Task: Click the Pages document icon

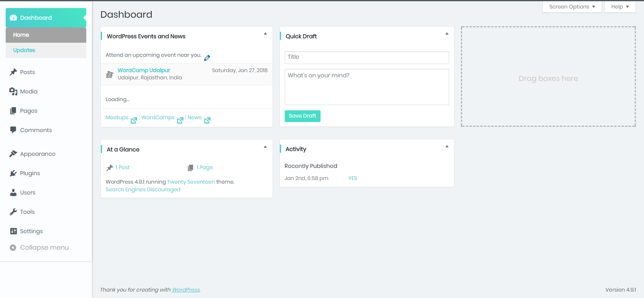Action: [13, 111]
